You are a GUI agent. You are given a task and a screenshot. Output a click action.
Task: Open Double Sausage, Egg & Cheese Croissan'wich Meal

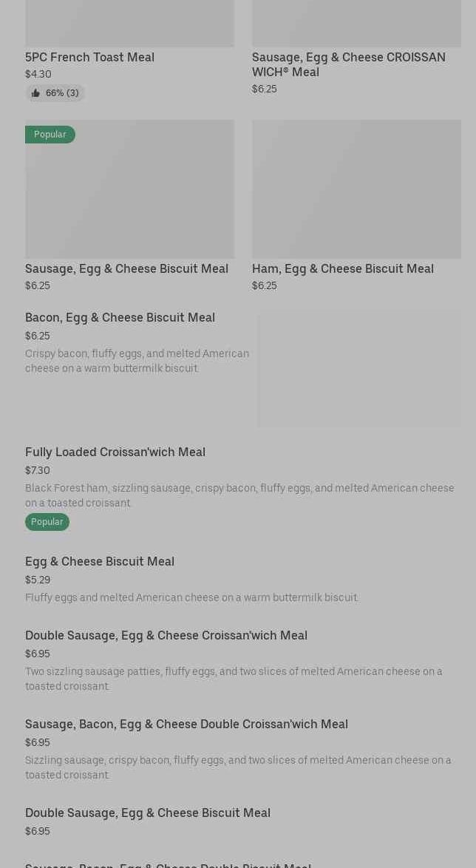point(166,635)
